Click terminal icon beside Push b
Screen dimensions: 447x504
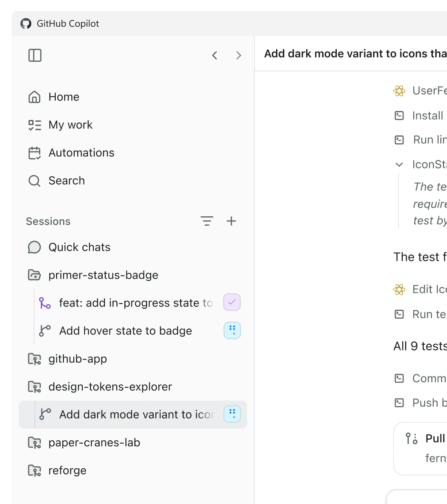click(399, 403)
